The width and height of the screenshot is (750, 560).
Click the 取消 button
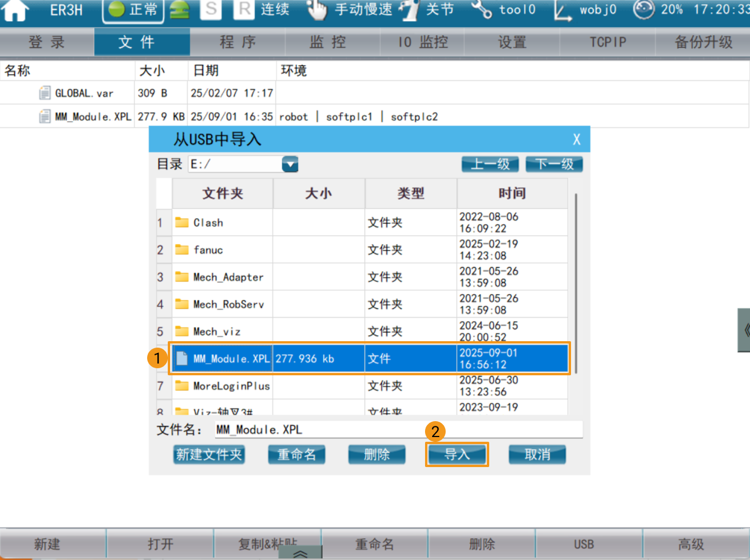[x=537, y=455]
